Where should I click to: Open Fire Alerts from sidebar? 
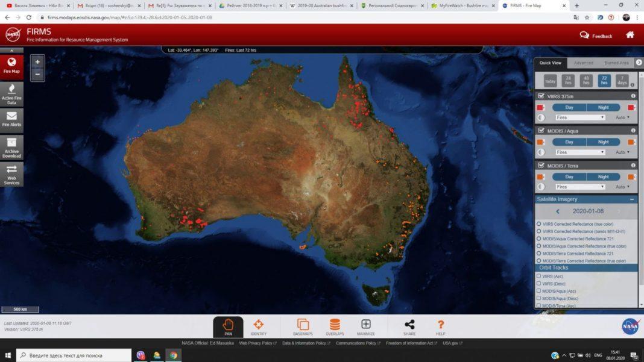11,119
